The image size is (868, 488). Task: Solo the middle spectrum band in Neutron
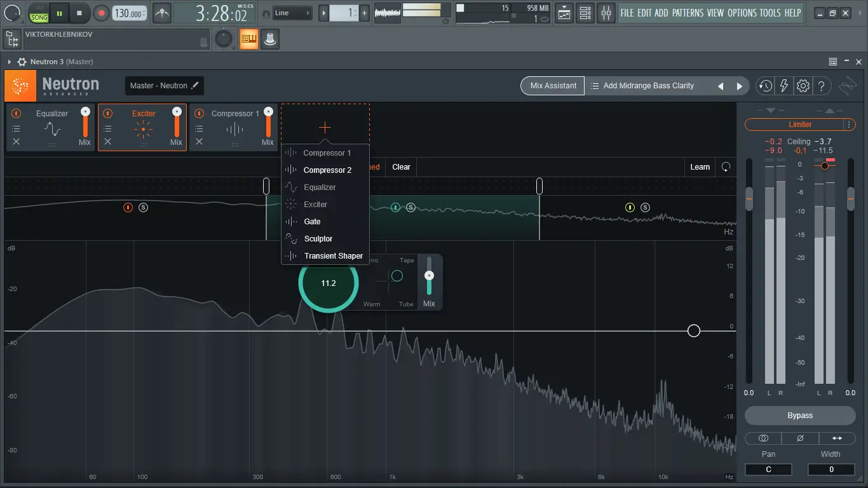point(410,207)
